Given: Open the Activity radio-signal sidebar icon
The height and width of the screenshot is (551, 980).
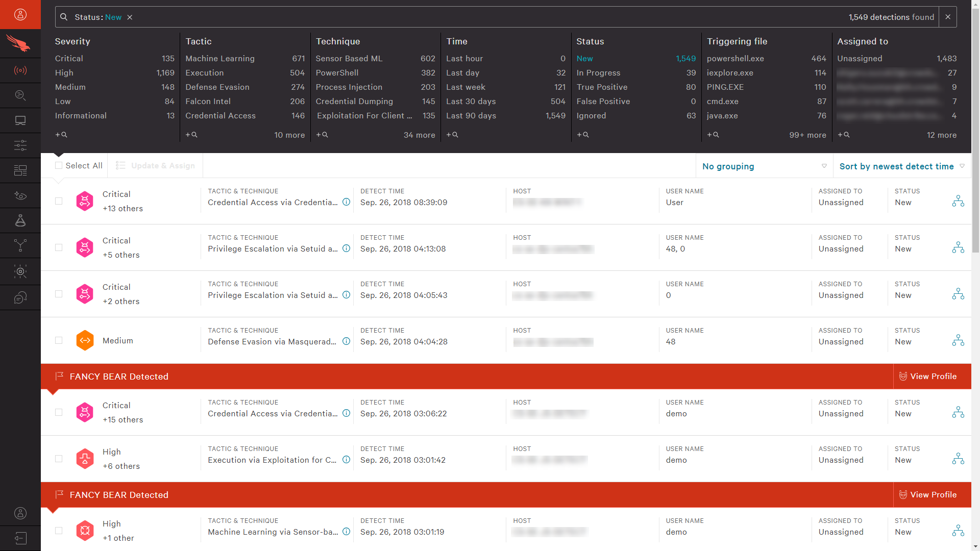Looking at the screenshot, I should tap(20, 70).
